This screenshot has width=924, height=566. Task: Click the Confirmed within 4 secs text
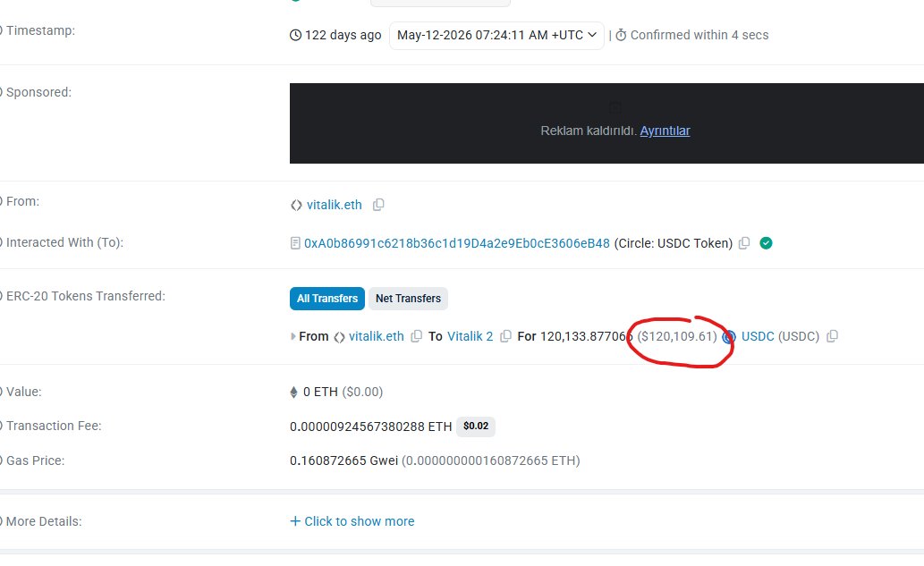coord(699,36)
